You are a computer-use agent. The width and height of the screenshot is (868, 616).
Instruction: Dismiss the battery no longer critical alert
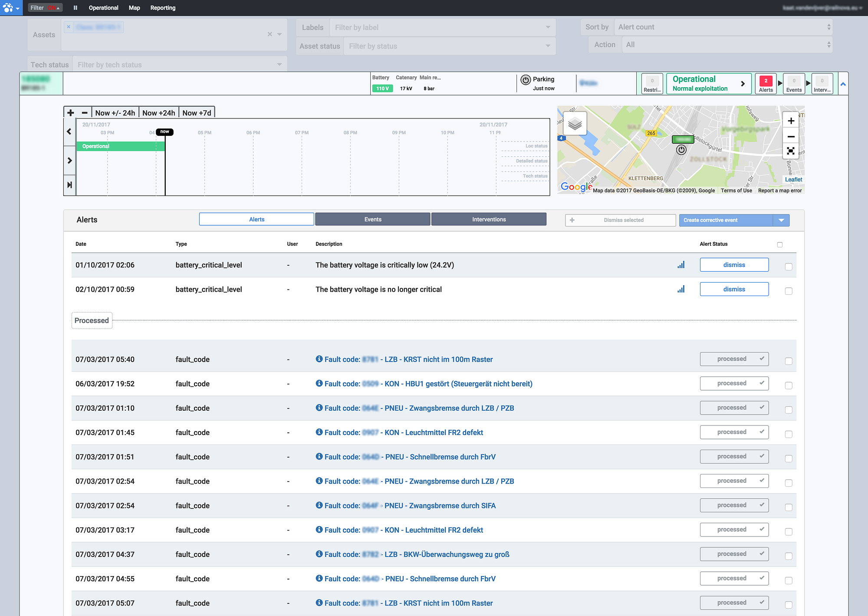tap(734, 289)
